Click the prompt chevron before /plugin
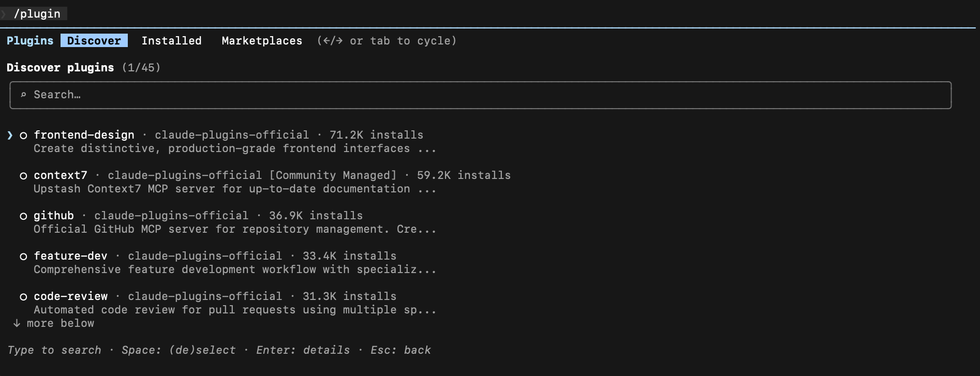Viewport: 980px width, 376px height. (4, 14)
